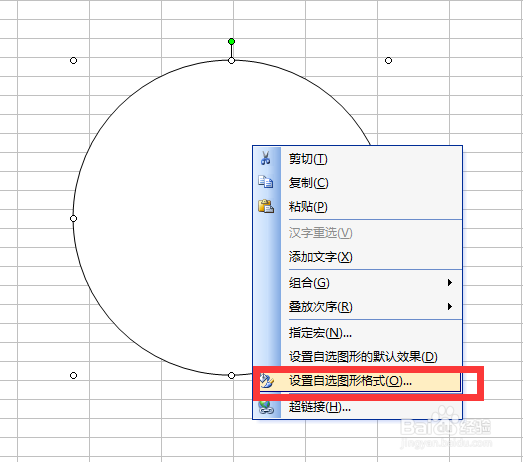Select 指定宏(N)... menu entry
Screen dimensions: 523x462
click(x=358, y=333)
